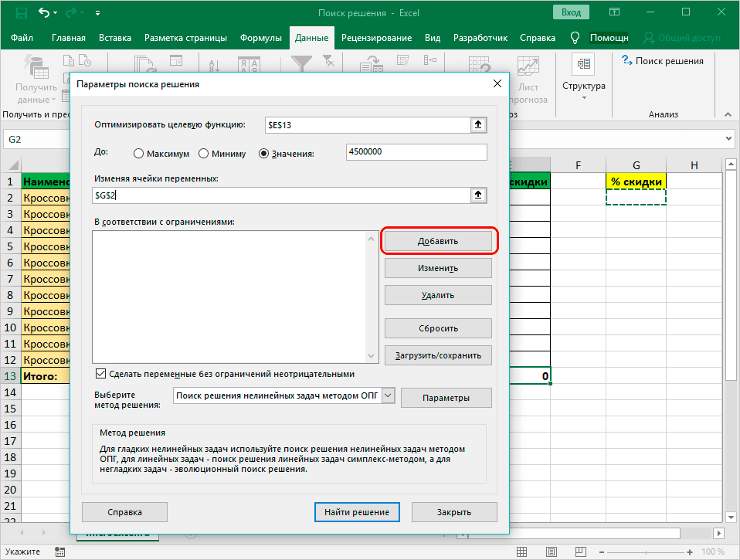Select the Максимум radio button
The image size is (740, 560).
139,153
